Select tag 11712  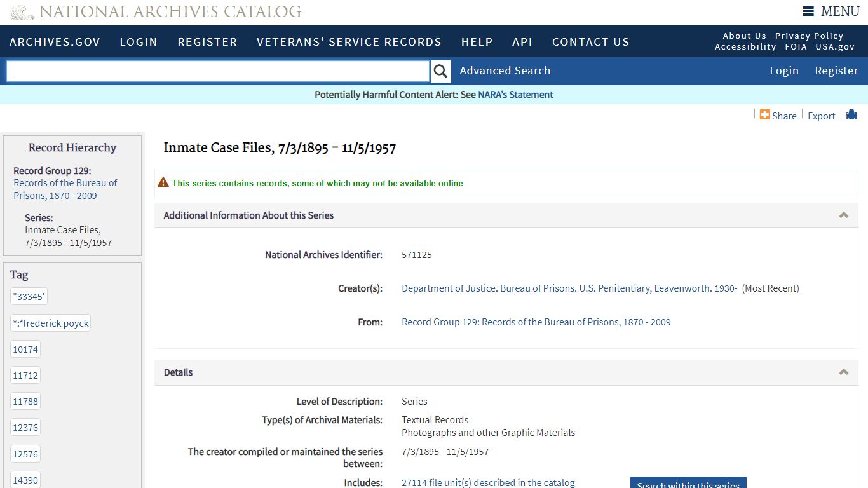(25, 376)
